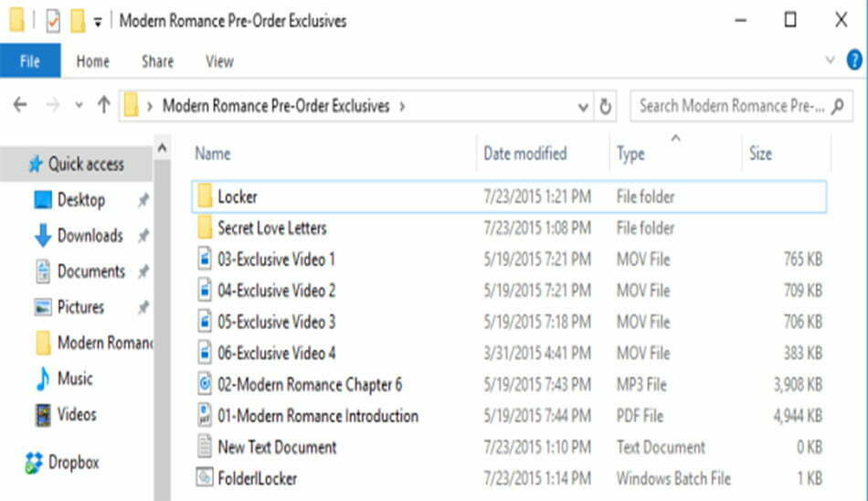
Task: Click the Videos filmstrip icon in sidebar
Action: [x=43, y=415]
